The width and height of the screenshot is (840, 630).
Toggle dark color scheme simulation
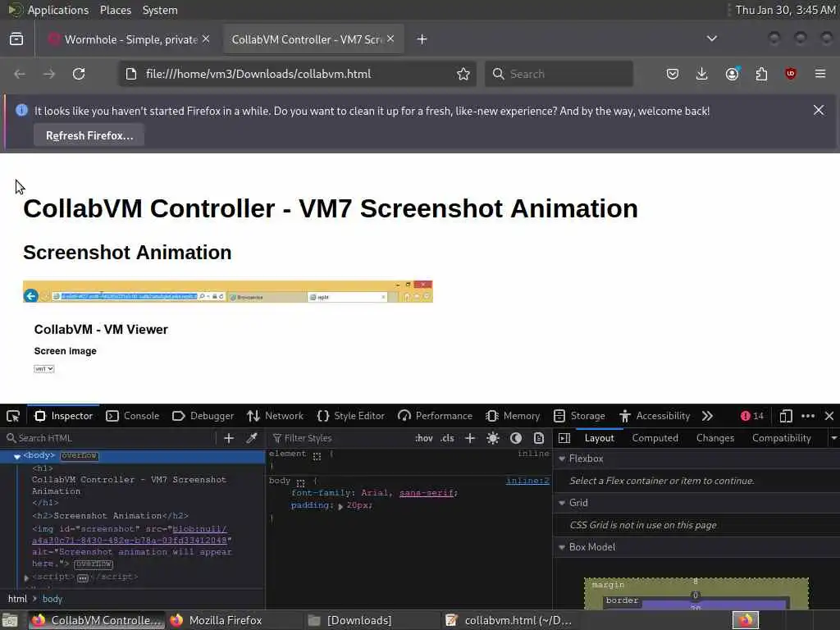click(x=516, y=438)
